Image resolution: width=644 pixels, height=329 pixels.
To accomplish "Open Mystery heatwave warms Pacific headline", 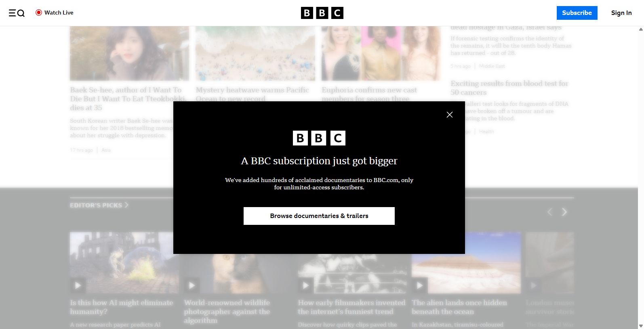I will click(x=253, y=94).
